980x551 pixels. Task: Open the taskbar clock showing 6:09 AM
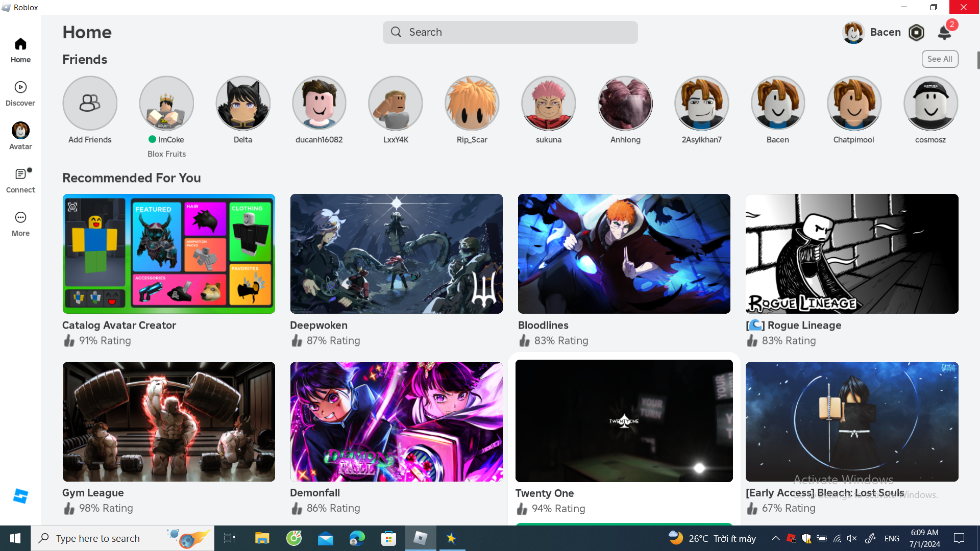[x=924, y=538]
